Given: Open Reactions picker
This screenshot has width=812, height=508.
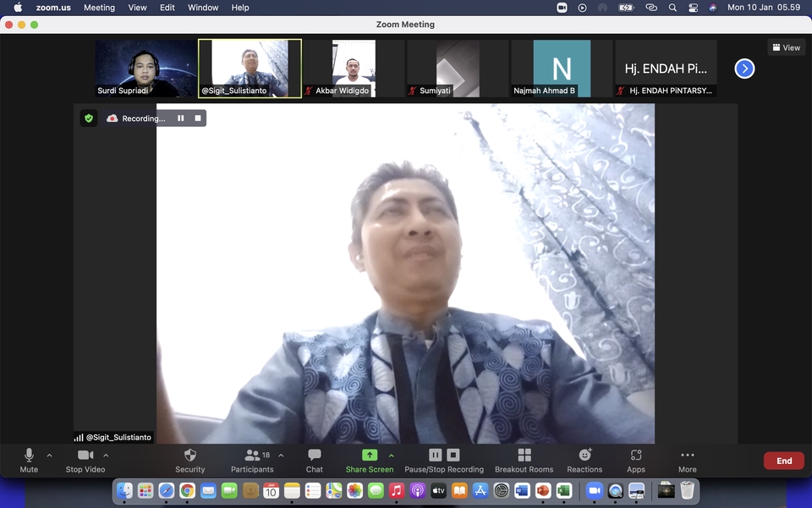Looking at the screenshot, I should pos(584,461).
